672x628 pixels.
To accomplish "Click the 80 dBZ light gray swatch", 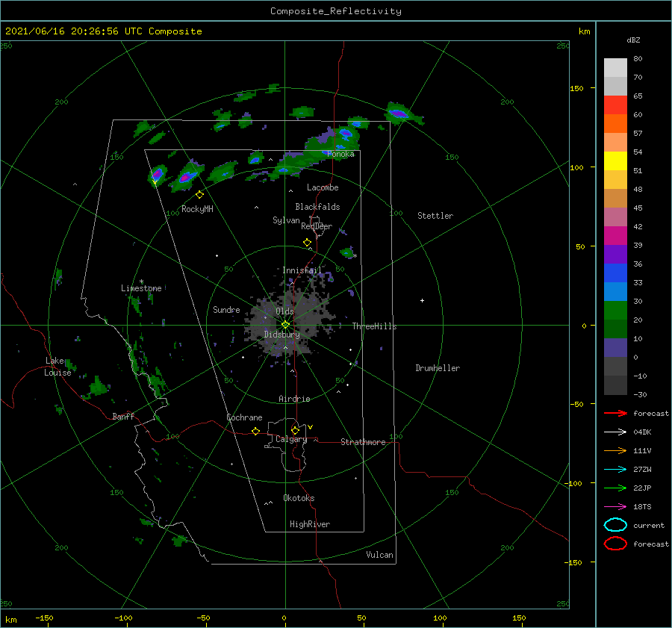I will click(x=615, y=68).
